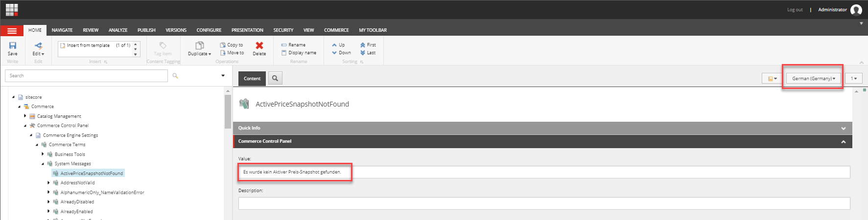Select the AlreadyDisabled tree item
The image size is (868, 220).
click(x=77, y=202)
